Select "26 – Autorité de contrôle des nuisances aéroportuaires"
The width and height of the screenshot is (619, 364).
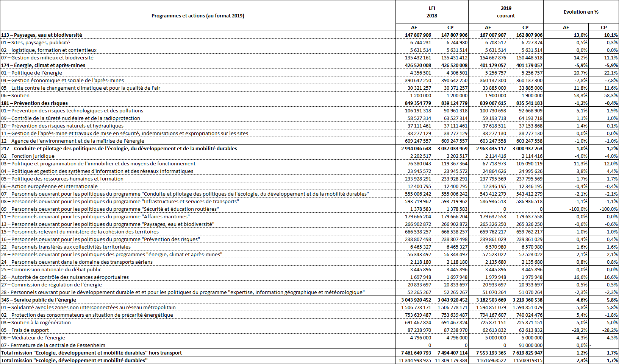click(65, 277)
